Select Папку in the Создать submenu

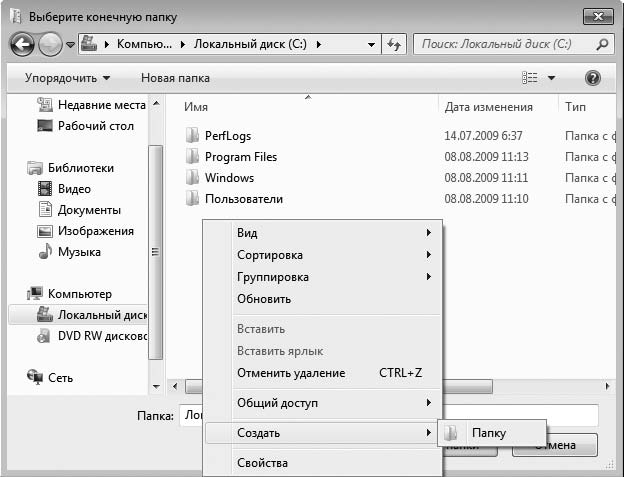tap(489, 433)
